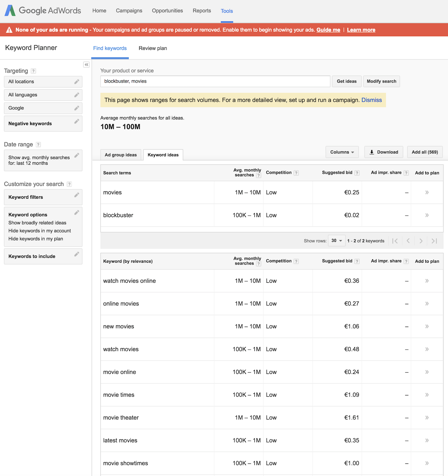Click the 'movie theater' keyword text

pyautogui.click(x=121, y=417)
